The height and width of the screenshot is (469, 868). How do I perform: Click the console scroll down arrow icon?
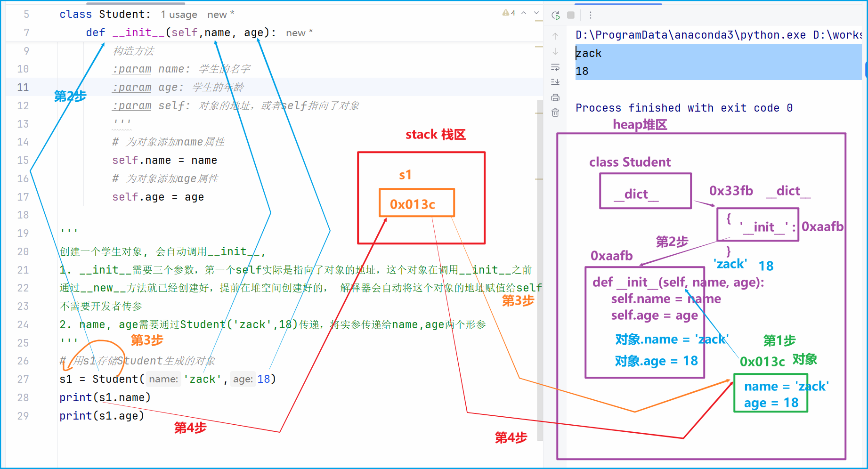[555, 51]
